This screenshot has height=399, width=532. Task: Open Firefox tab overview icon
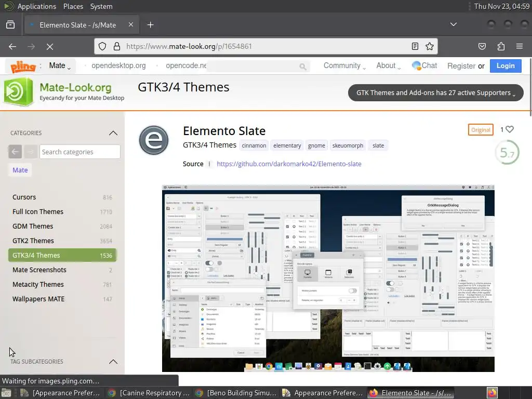click(x=10, y=25)
